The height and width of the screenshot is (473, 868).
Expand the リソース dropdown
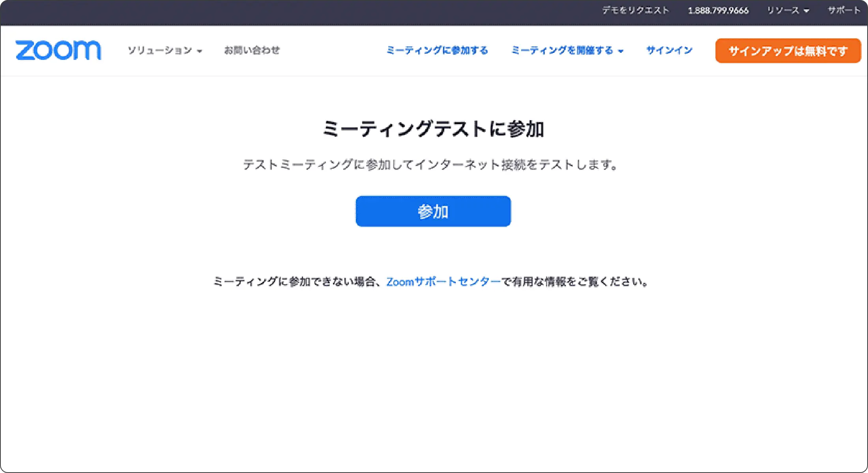[788, 11]
